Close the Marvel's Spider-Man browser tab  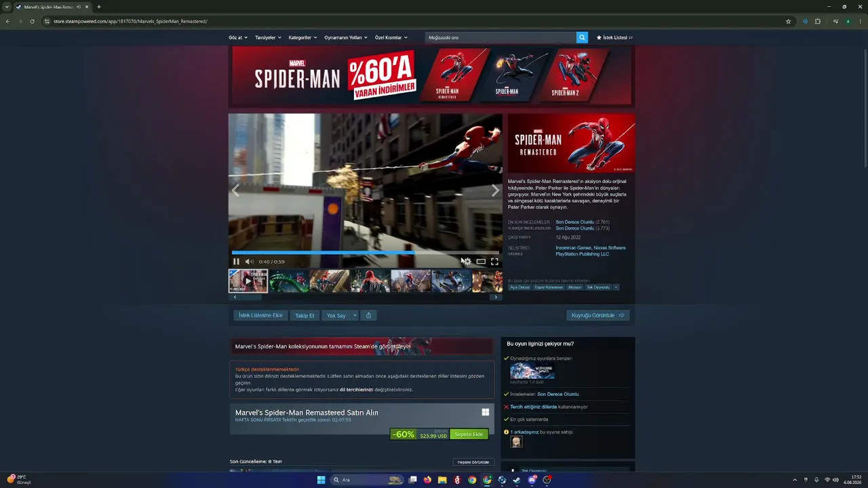(87, 7)
